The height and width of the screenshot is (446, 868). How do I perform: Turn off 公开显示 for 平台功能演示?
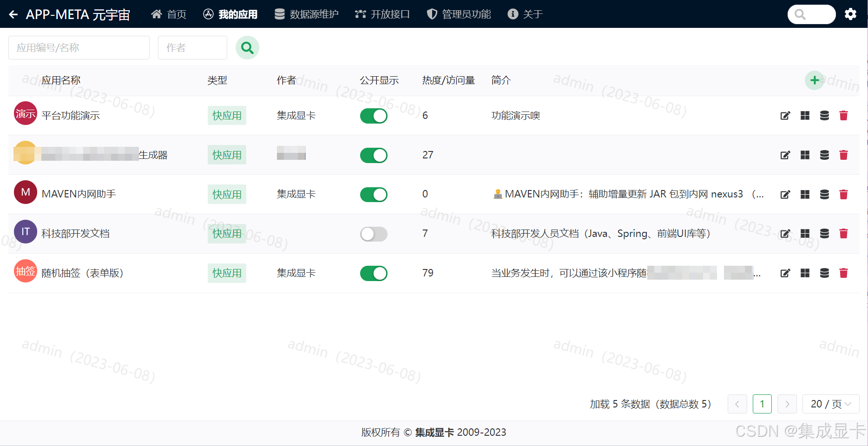374,116
